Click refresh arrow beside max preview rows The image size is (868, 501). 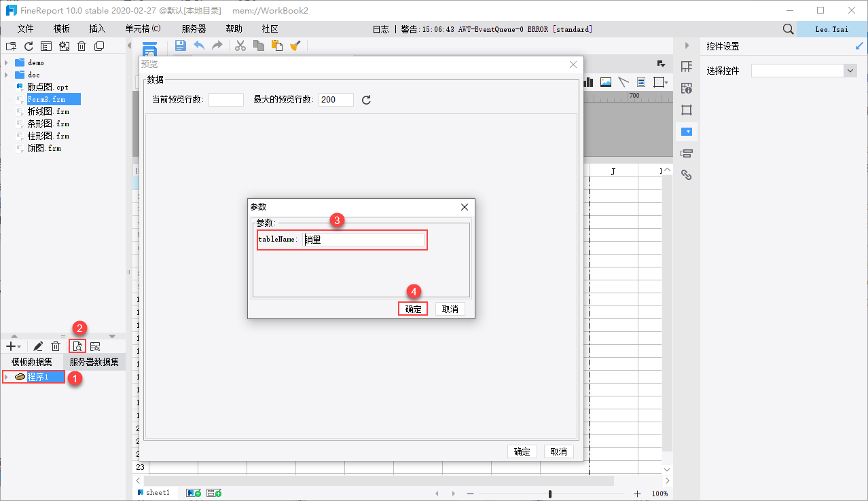point(366,100)
